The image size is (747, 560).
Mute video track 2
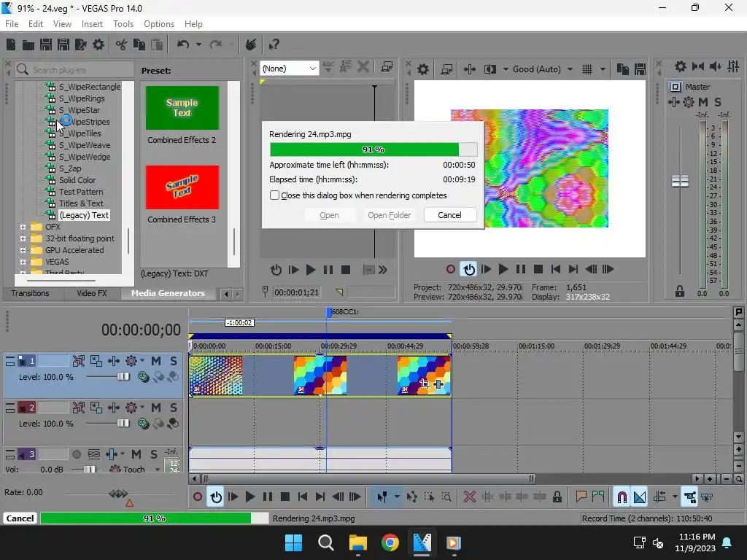point(156,408)
